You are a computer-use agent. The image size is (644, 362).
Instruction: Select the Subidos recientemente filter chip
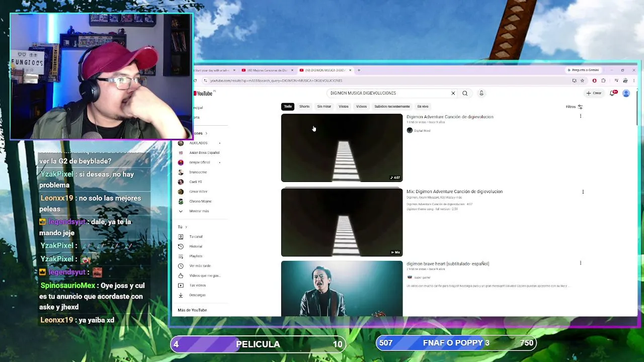[x=392, y=107]
